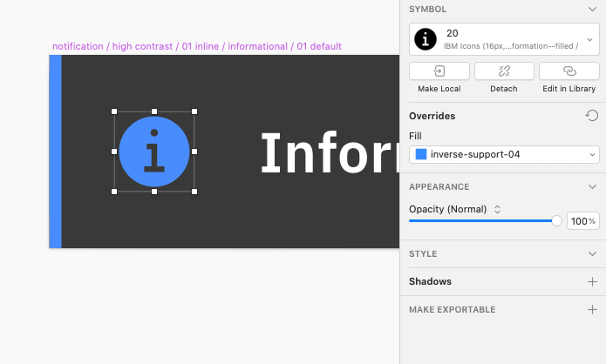Click the blue left border bar of notification
The image size is (606, 364).
tap(55, 152)
